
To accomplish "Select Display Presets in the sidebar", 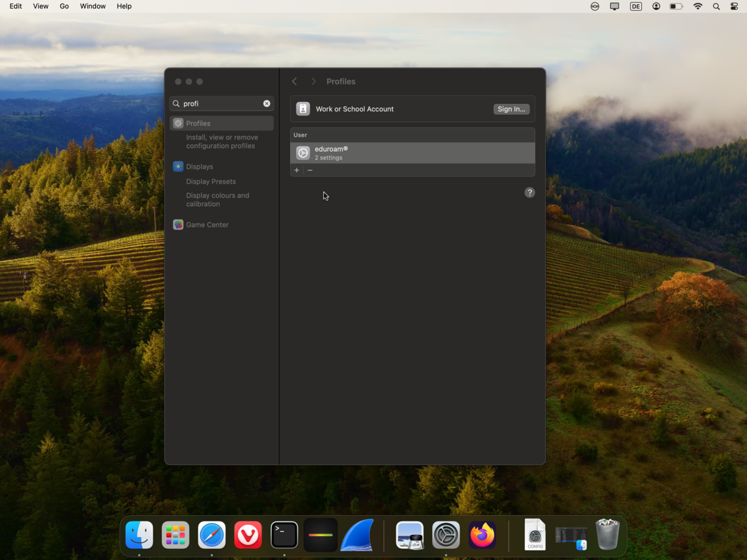I will [x=211, y=182].
